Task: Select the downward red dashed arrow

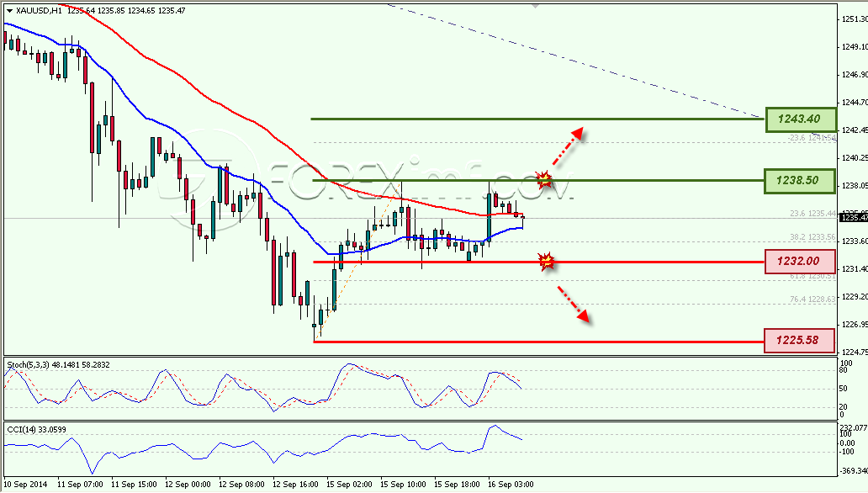Action: (574, 304)
